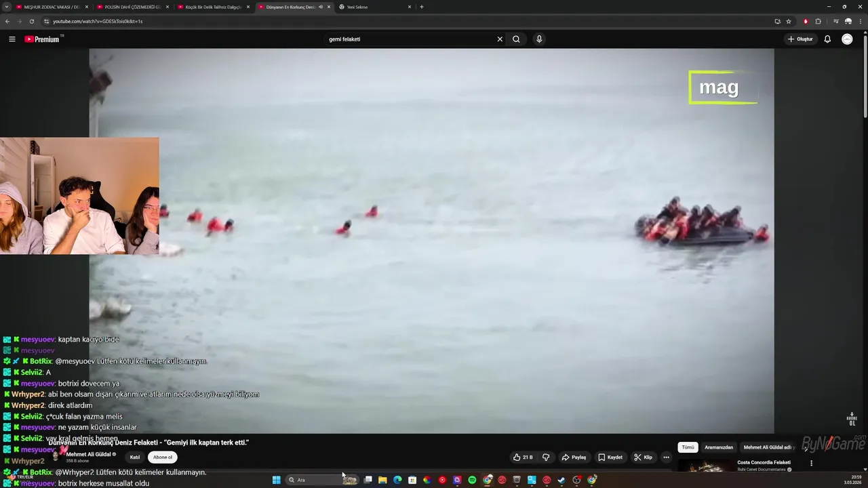Reload the current page

31,21
